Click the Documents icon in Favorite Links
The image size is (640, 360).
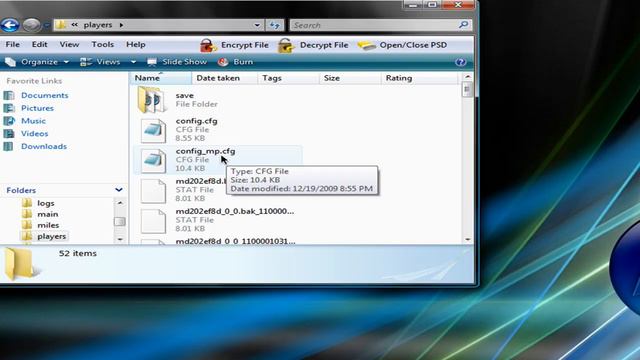[x=9, y=96]
